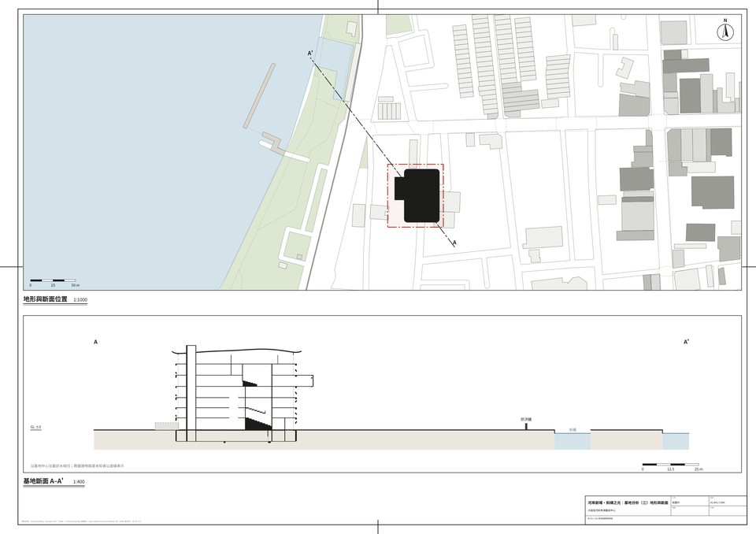Click the north arrow compass symbol
756x534 pixels.
coord(724,32)
